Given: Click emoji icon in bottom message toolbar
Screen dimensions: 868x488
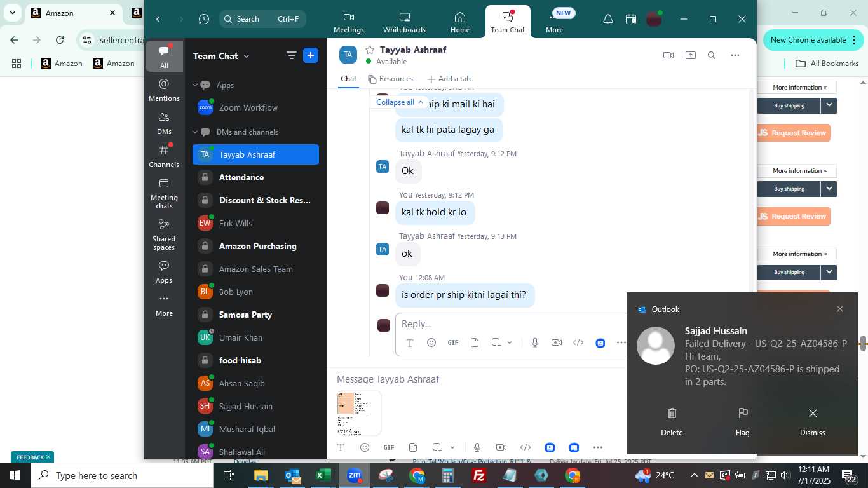Looking at the screenshot, I should (365, 447).
